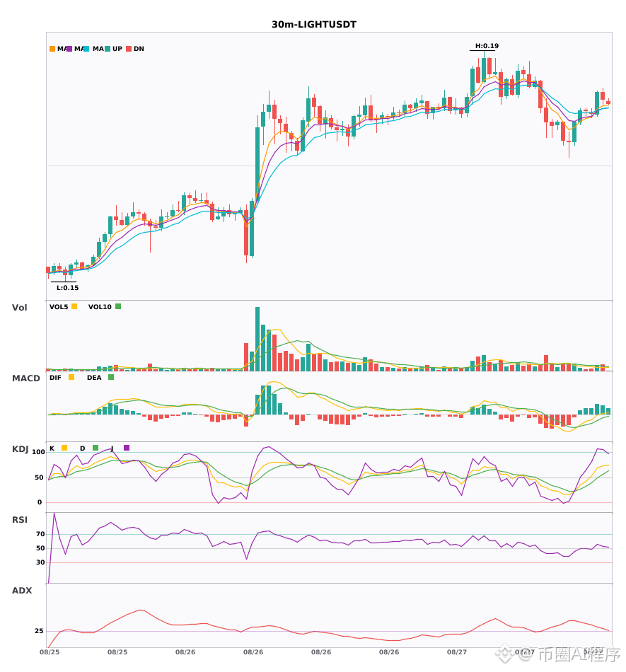
Task: Click the green VOL10 legend swatch
Action: tap(118, 306)
